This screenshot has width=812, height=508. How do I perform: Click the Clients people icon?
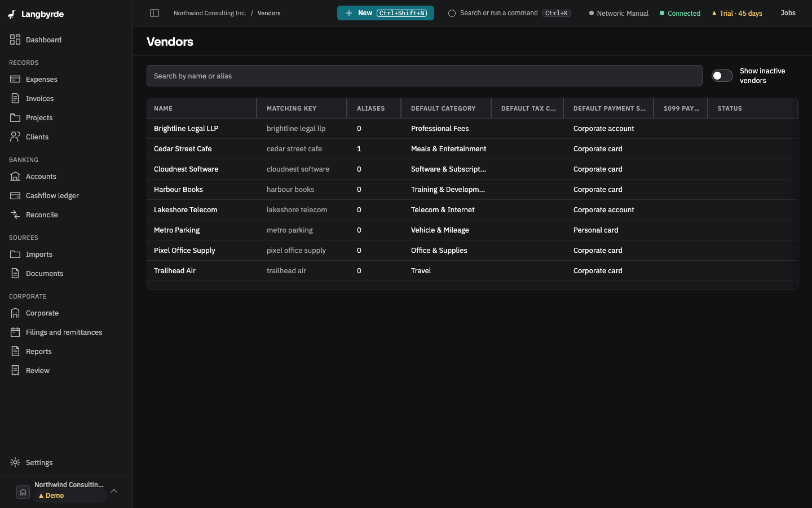pyautogui.click(x=15, y=137)
